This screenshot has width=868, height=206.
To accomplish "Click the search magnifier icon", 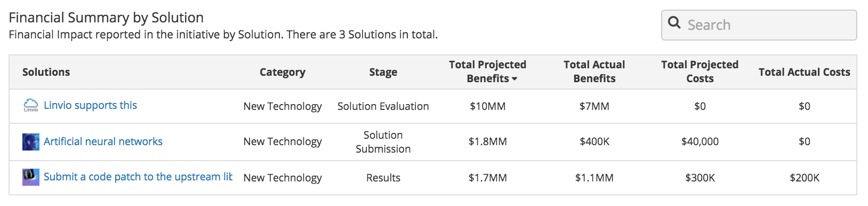I will [x=674, y=23].
